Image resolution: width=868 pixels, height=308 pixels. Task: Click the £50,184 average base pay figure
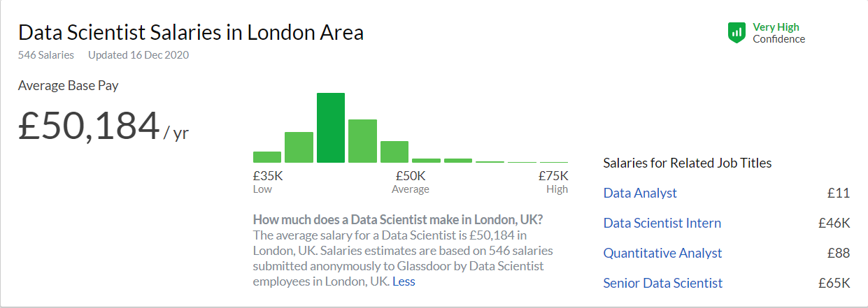[x=89, y=126]
